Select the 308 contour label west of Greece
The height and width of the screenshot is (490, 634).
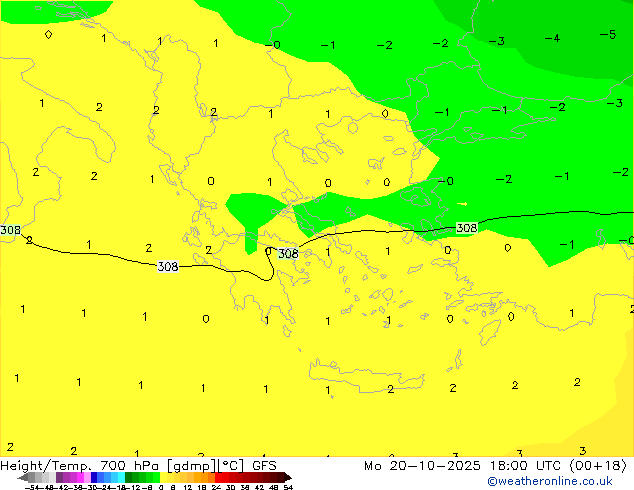(x=168, y=266)
